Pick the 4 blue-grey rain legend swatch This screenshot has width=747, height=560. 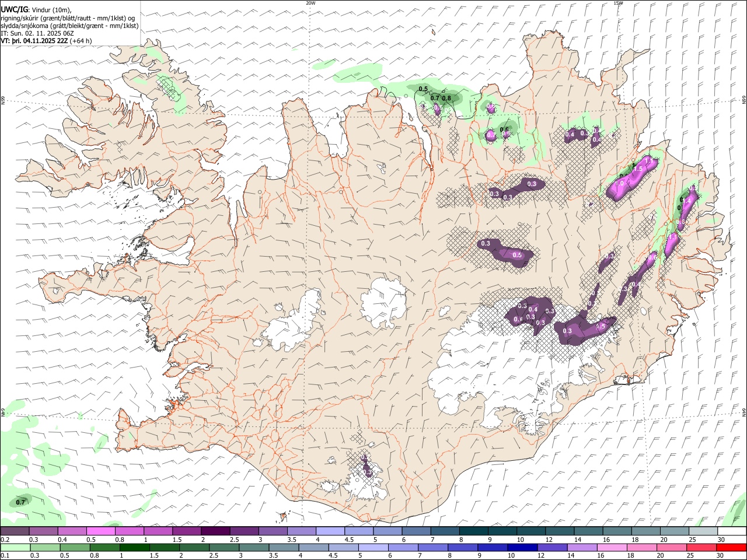(313, 547)
